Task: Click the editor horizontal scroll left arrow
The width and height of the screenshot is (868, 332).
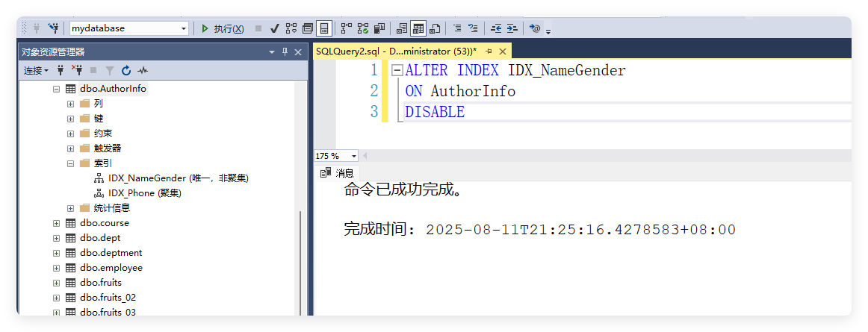Action: [365, 156]
